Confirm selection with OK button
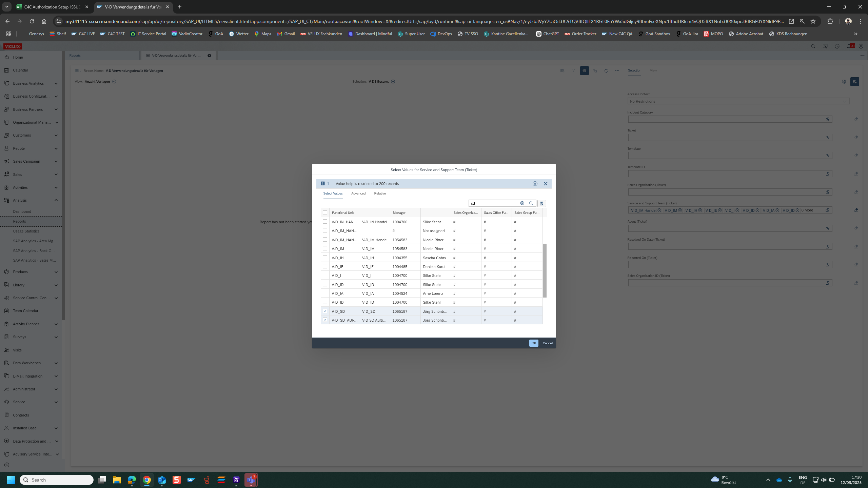Viewport: 868px width, 488px height. [533, 343]
